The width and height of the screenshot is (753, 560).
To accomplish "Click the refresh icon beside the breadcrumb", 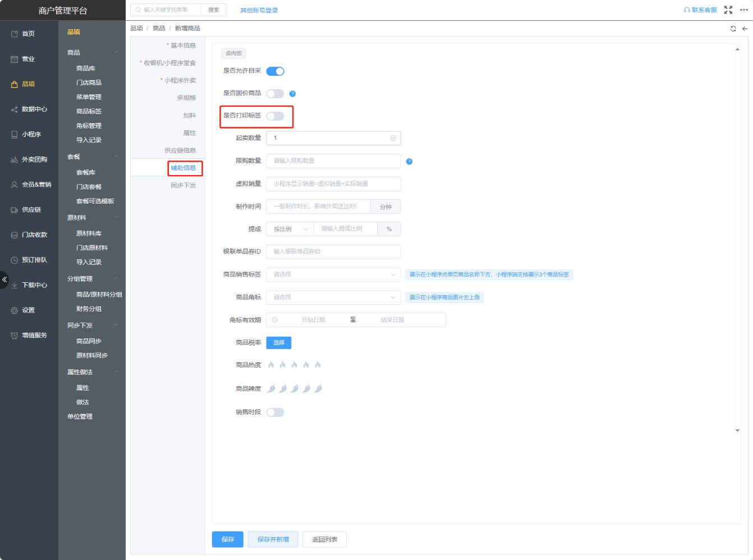I will 733,29.
